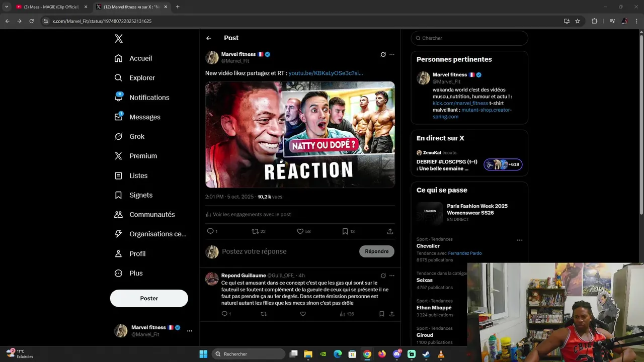Open VLC from the taskbar
The image size is (644, 362).
pos(441,354)
